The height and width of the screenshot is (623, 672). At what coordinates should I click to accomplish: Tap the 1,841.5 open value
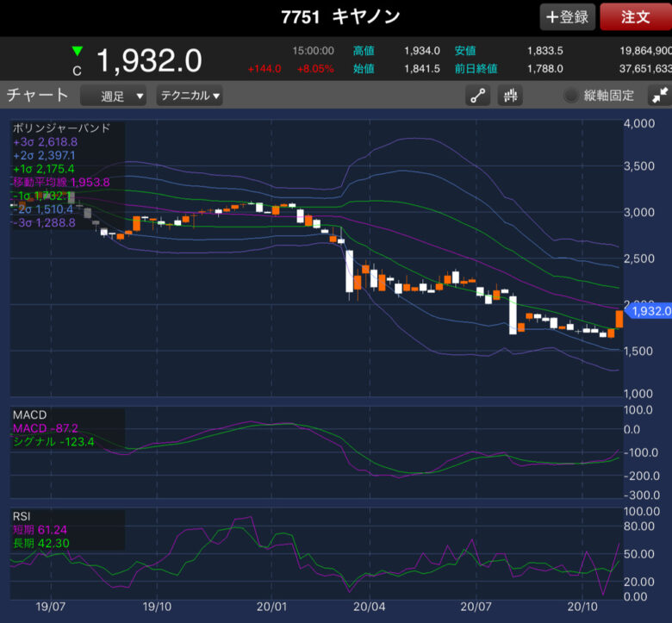(422, 69)
